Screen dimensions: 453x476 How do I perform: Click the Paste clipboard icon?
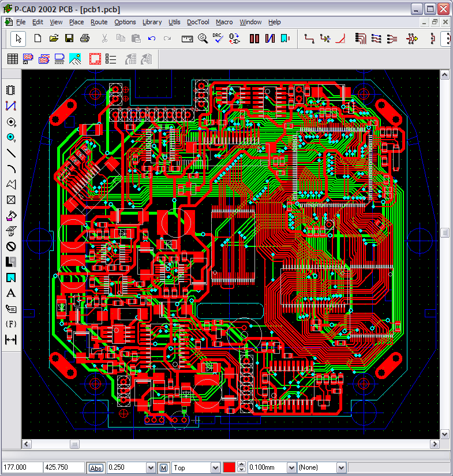tap(136, 39)
